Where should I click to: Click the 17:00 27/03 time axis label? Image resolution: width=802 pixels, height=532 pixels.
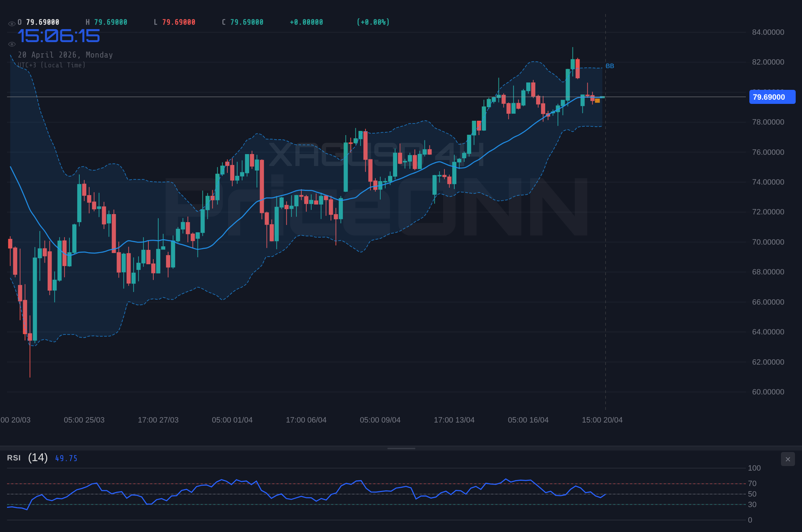coord(158,420)
